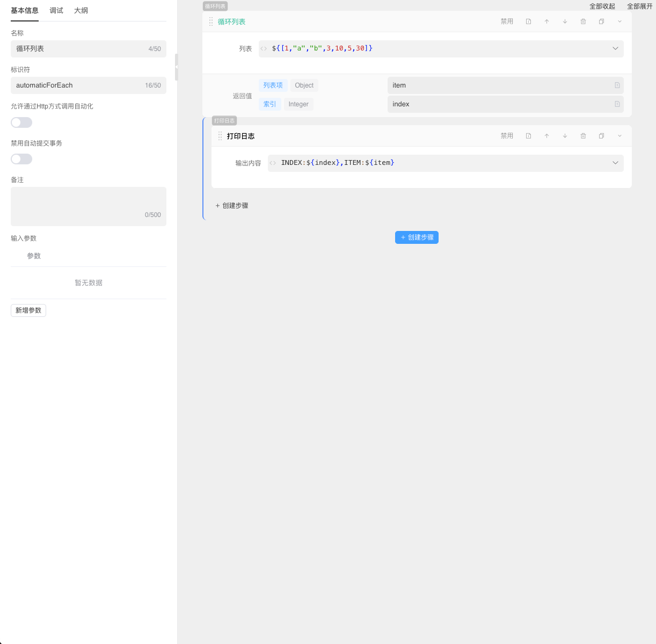The image size is (656, 644).
Task: Toggle 允许通过Http方式调用自动化 switch
Action: [x=21, y=122]
